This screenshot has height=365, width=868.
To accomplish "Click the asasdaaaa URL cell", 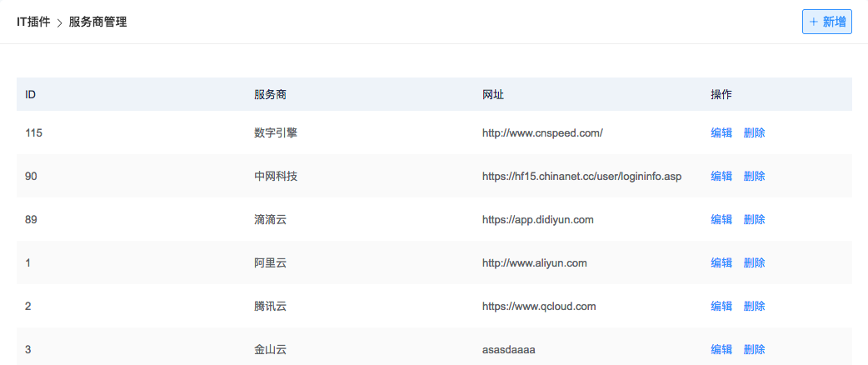I will [x=509, y=349].
